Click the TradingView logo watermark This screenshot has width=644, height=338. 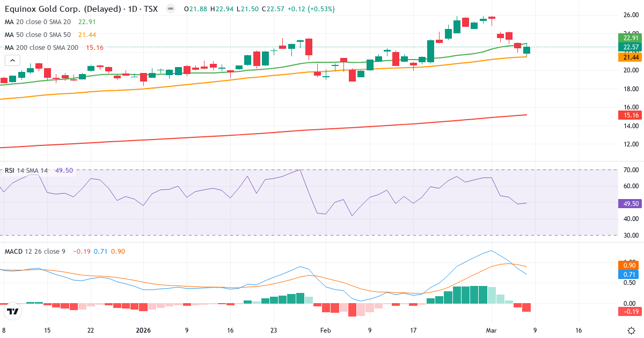point(12,312)
